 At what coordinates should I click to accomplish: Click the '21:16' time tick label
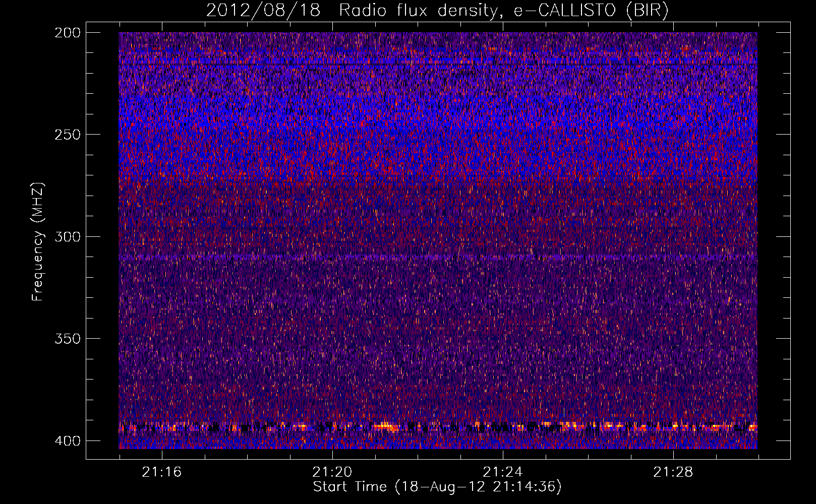click(161, 472)
